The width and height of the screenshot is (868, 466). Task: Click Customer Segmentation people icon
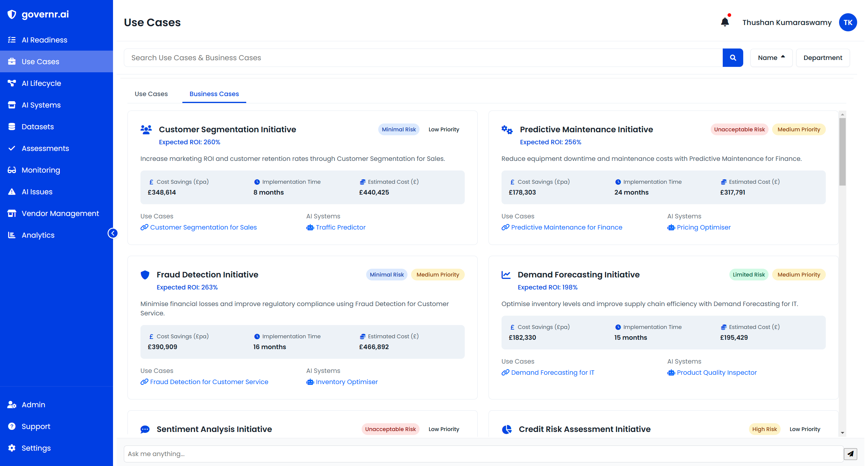pos(146,130)
